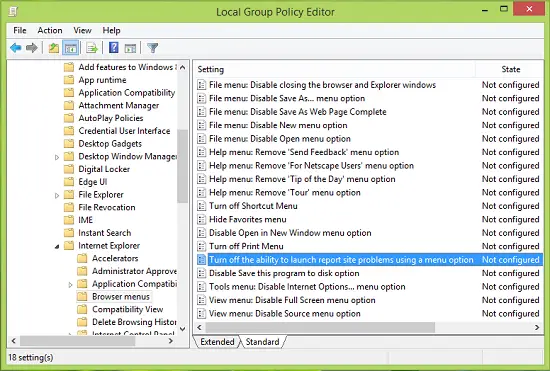This screenshot has width=550, height=371.
Task: Click the IME folder icon
Action: pyautogui.click(x=69, y=220)
